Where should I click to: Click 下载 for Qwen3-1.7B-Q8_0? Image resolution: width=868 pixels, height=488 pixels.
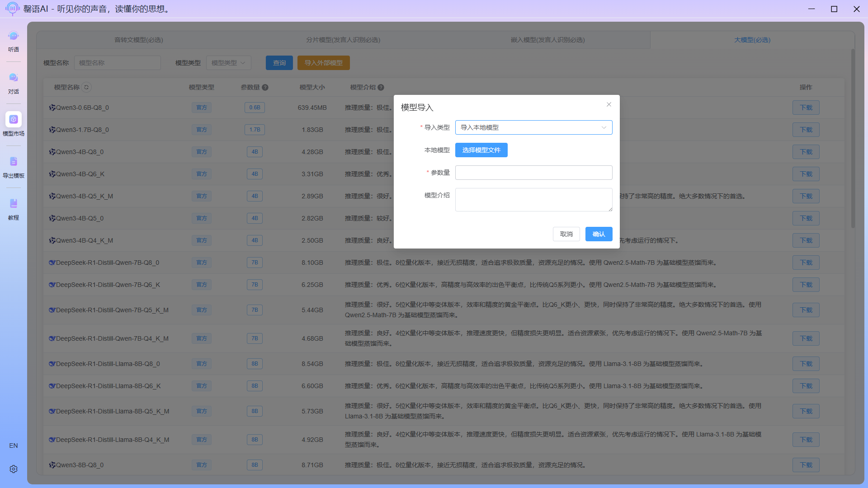[x=806, y=130]
